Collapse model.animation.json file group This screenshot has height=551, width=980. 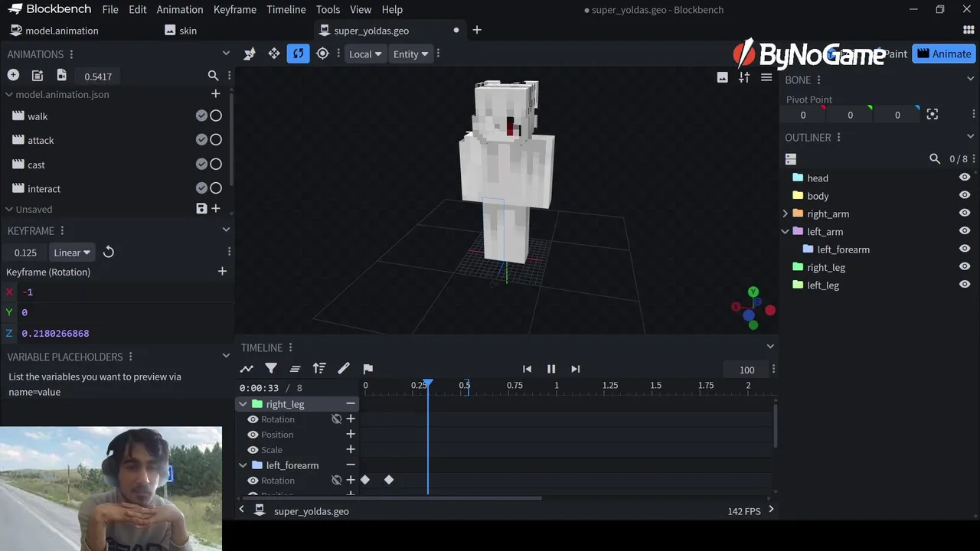[x=8, y=94]
